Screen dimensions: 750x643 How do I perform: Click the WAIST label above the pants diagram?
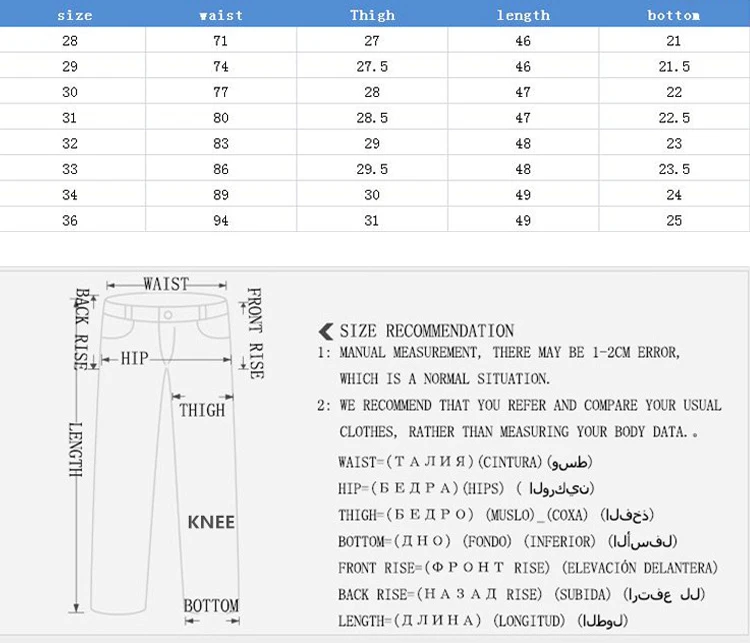pyautogui.click(x=166, y=284)
